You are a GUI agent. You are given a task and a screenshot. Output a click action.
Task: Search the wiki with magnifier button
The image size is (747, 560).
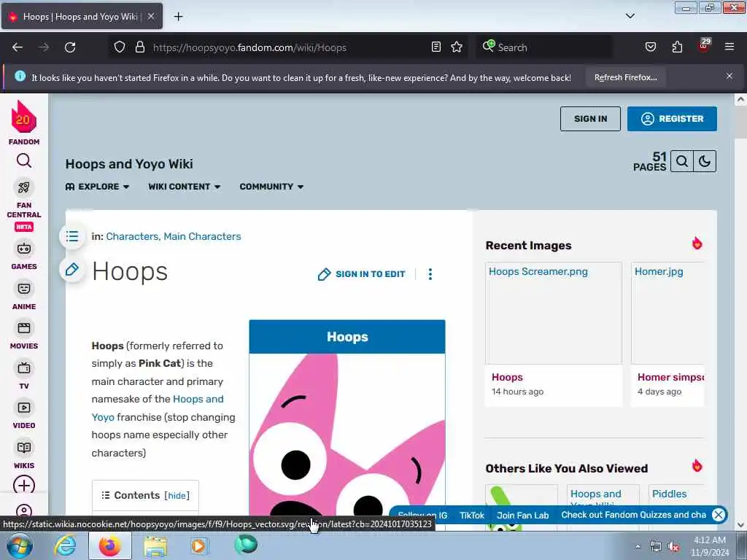682,161
